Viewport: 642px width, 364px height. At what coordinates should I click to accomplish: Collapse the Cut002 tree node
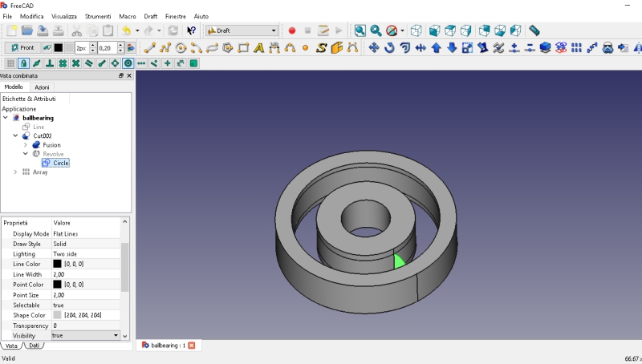click(x=15, y=135)
